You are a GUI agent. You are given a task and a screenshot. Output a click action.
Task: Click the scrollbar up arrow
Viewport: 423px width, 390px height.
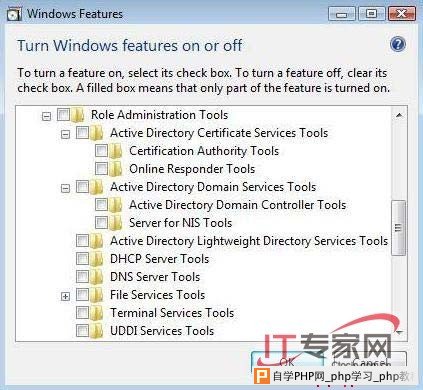(399, 115)
